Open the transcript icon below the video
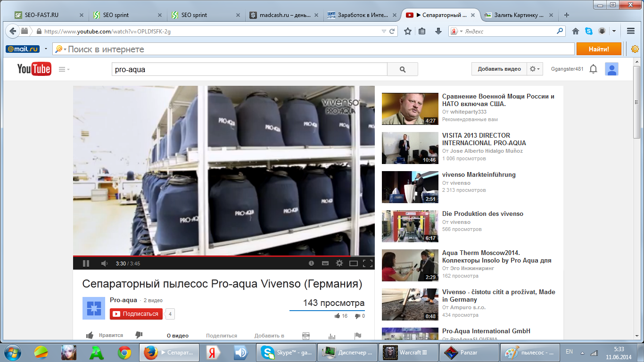644x362 pixels. (x=306, y=336)
